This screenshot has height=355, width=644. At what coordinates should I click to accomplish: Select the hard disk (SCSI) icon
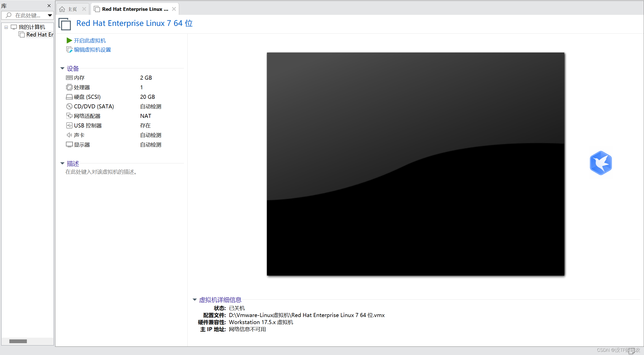tap(69, 97)
